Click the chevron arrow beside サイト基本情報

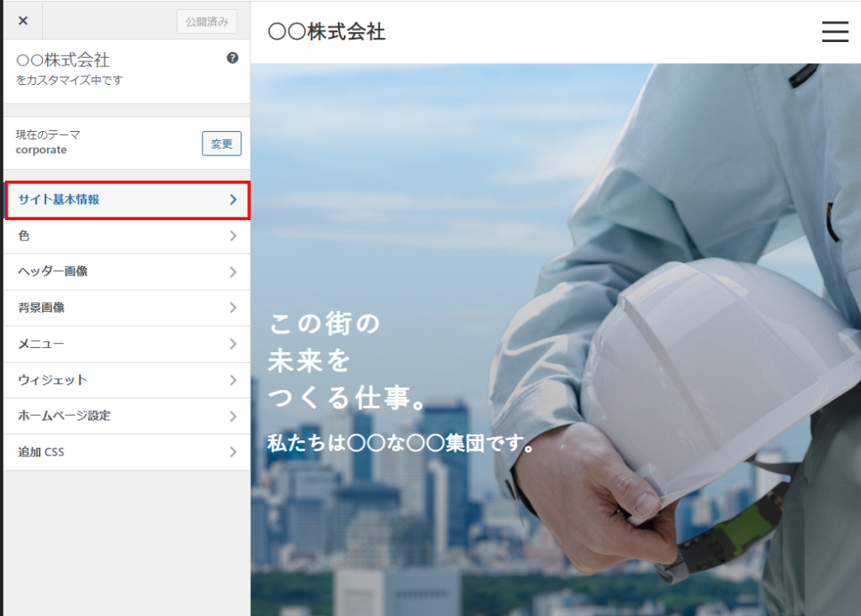point(233,200)
